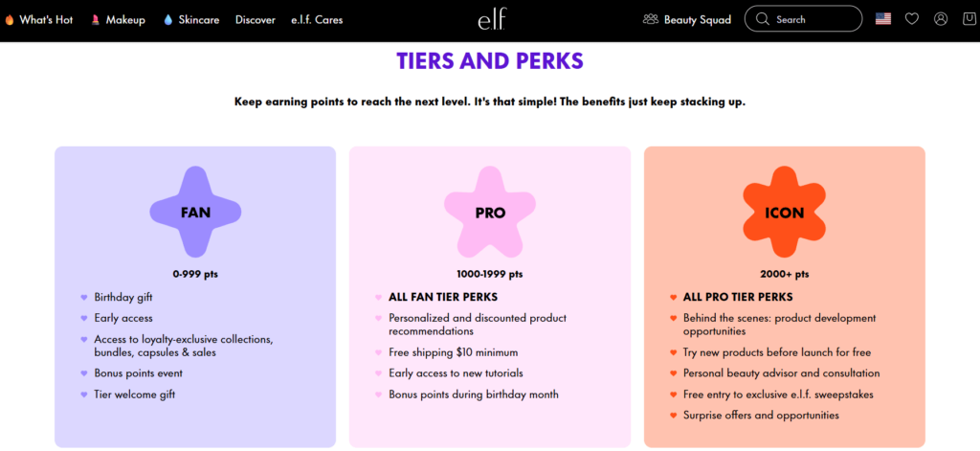Click the flame icon beside What's Hot
Image resolution: width=980 pixels, height=451 pixels.
point(10,19)
